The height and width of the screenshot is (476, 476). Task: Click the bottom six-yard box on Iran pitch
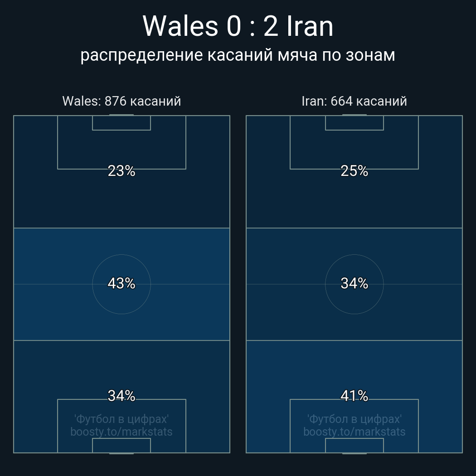pos(354,446)
